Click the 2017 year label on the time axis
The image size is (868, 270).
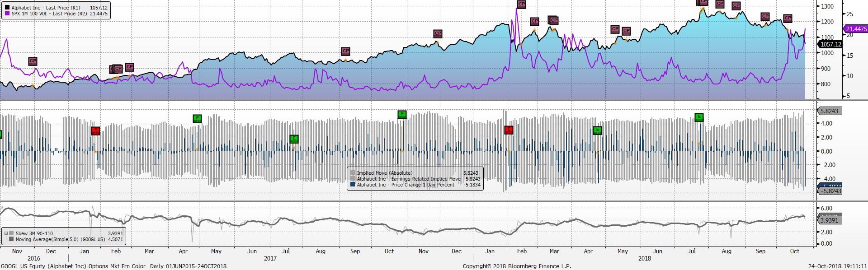[270, 258]
